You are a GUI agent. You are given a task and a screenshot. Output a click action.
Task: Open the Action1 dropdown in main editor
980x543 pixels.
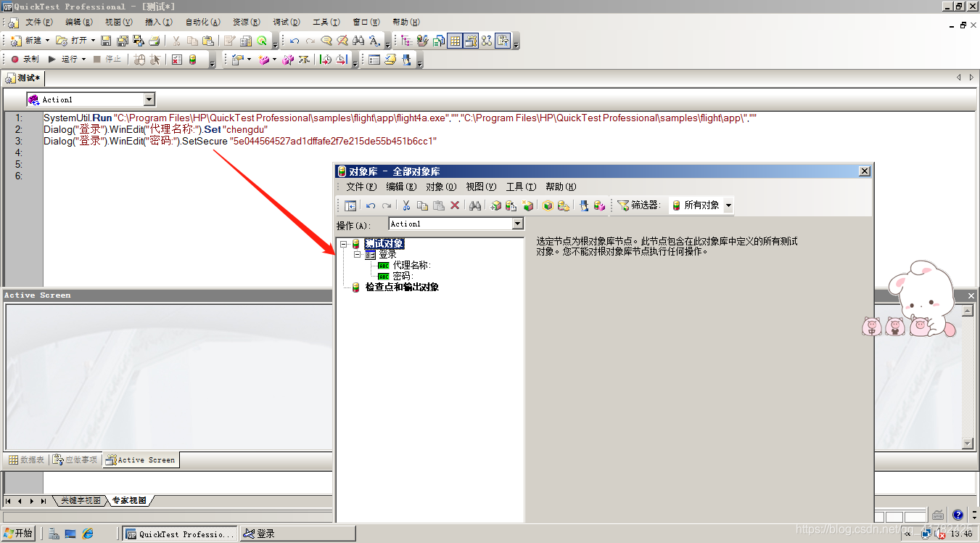click(x=149, y=99)
